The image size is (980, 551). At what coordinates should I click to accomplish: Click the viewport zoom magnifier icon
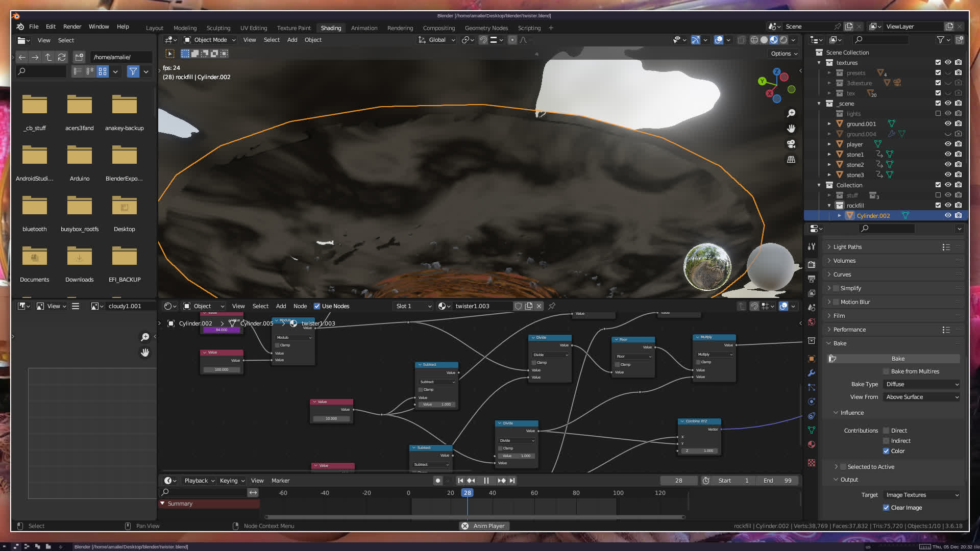pyautogui.click(x=791, y=113)
